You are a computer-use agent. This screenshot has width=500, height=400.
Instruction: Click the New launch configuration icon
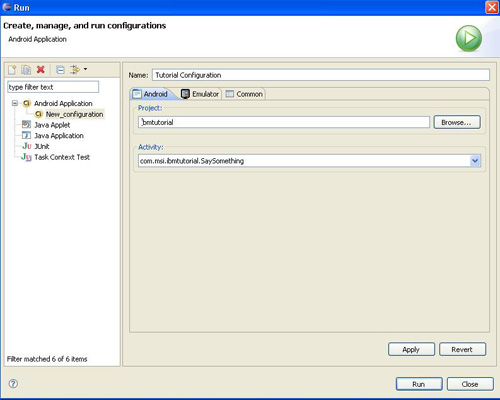click(x=12, y=70)
